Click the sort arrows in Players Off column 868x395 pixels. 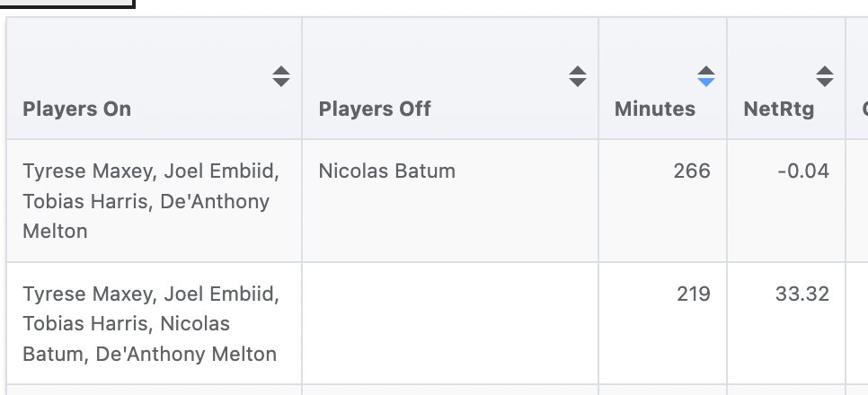(x=578, y=76)
